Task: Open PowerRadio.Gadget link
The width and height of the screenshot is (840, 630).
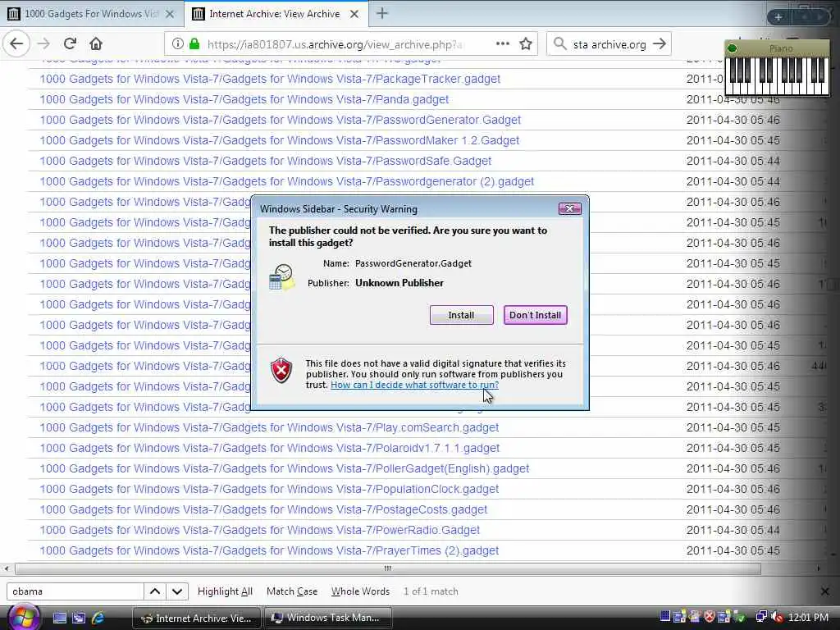Action: [260, 531]
